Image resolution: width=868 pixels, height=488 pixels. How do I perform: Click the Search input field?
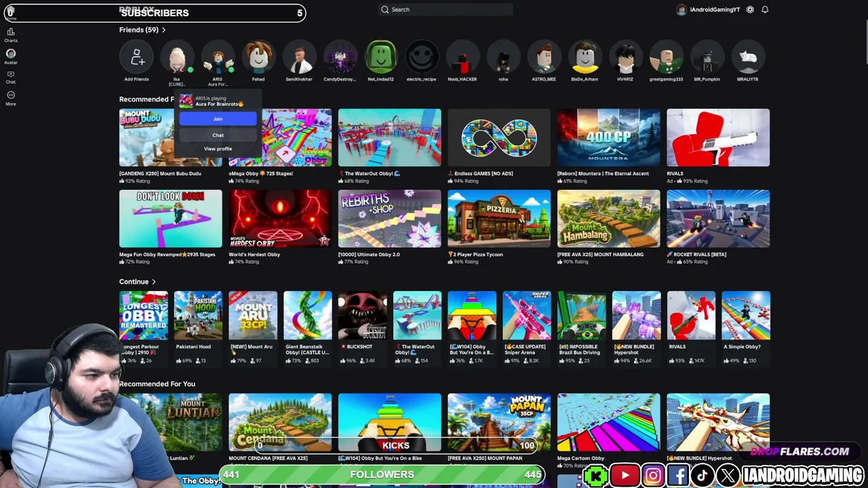pyautogui.click(x=445, y=9)
